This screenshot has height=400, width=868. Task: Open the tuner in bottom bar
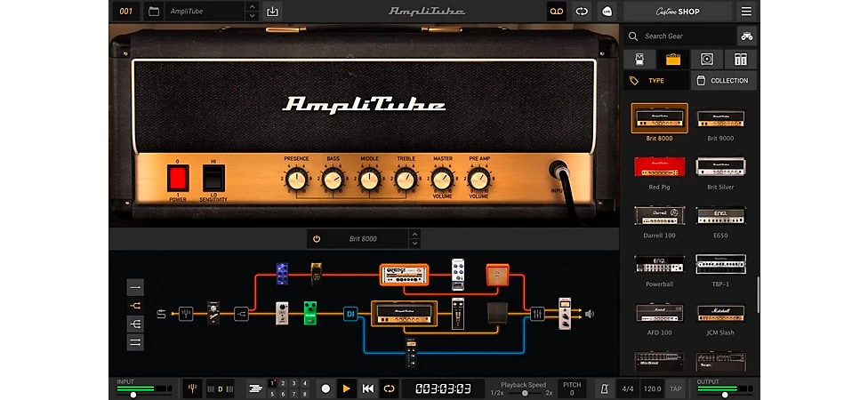(193, 388)
